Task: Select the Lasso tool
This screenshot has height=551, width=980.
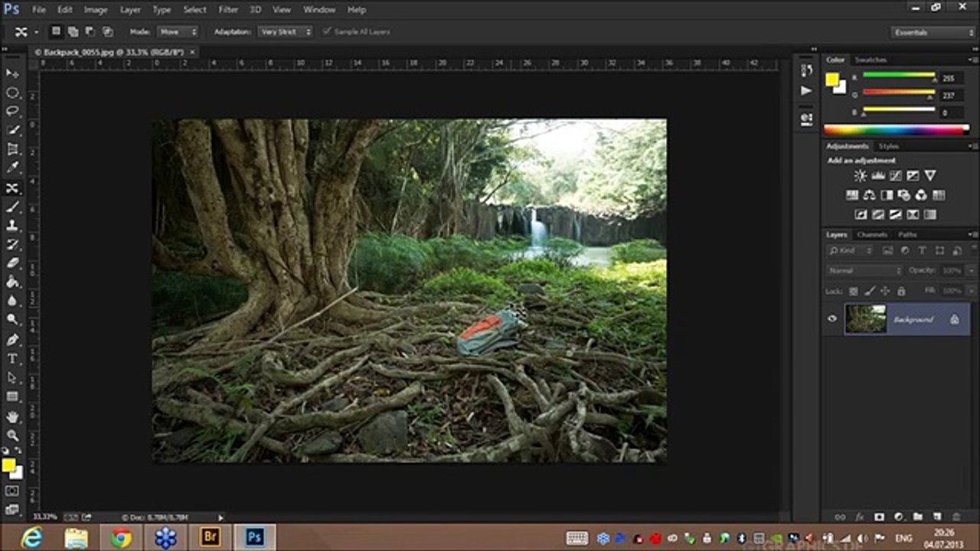Action: pos(12,112)
